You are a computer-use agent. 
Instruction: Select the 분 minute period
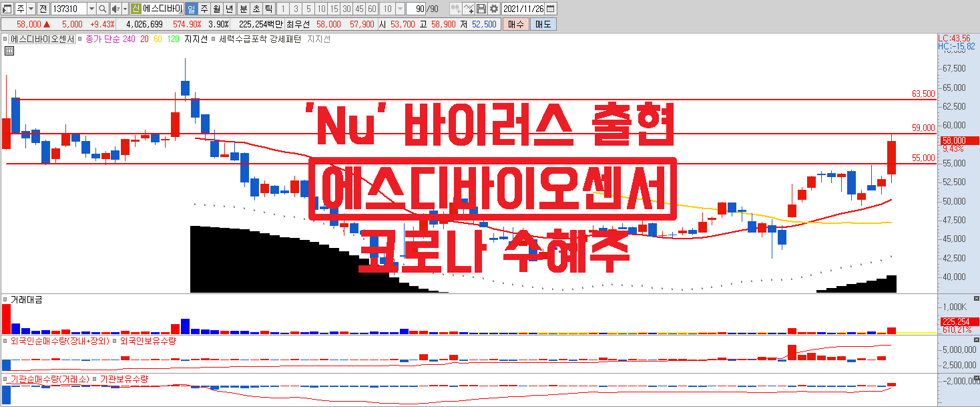coord(244,9)
